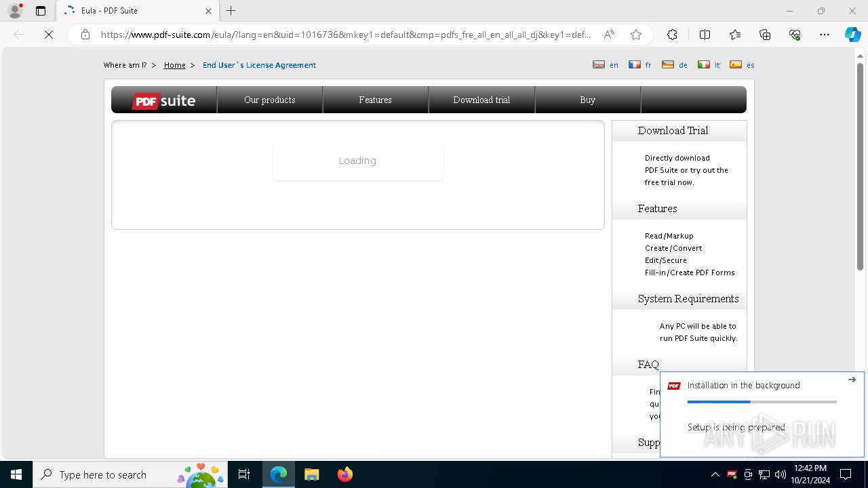Open Windows Start menu

[x=16, y=474]
